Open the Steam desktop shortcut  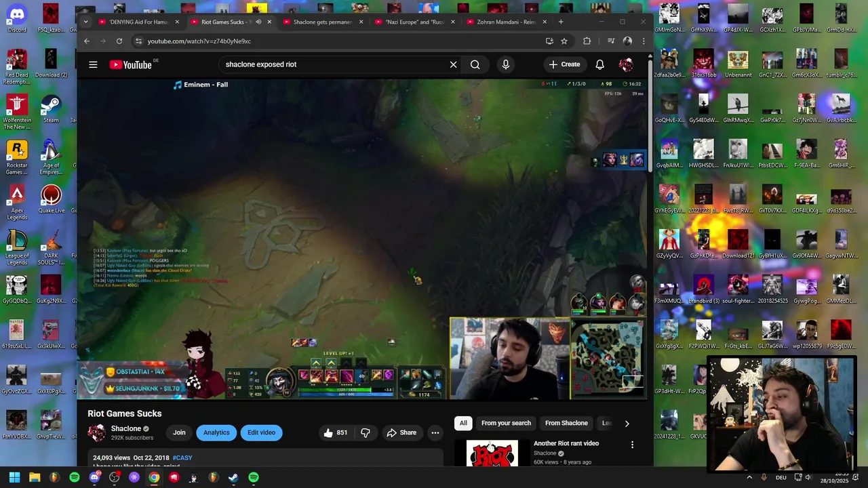[x=51, y=109]
